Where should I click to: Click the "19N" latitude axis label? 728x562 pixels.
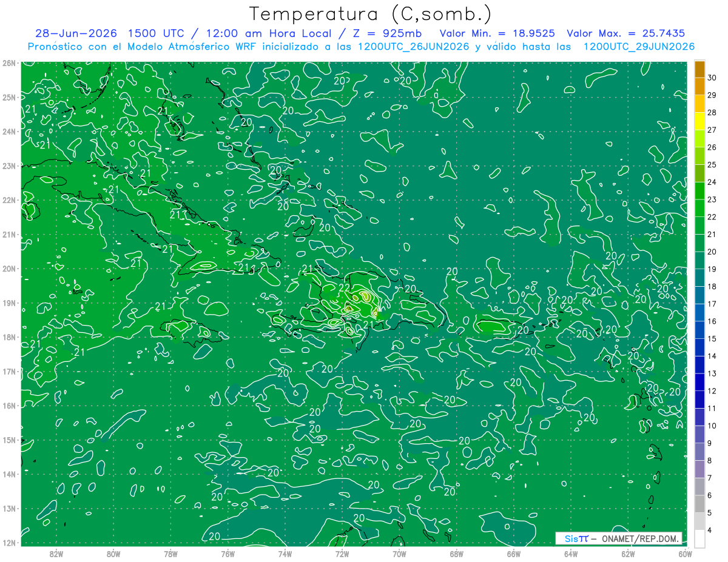click(9, 303)
